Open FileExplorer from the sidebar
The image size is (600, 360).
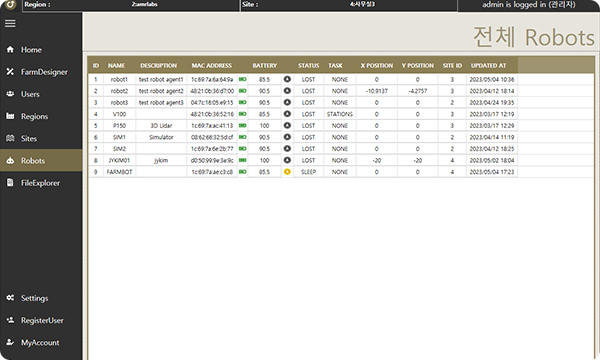[41, 182]
